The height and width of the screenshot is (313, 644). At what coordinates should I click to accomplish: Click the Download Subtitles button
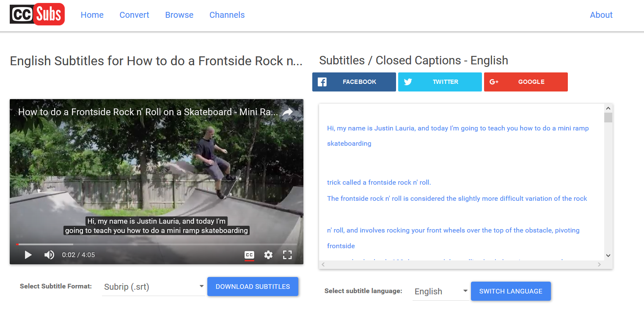click(x=253, y=287)
